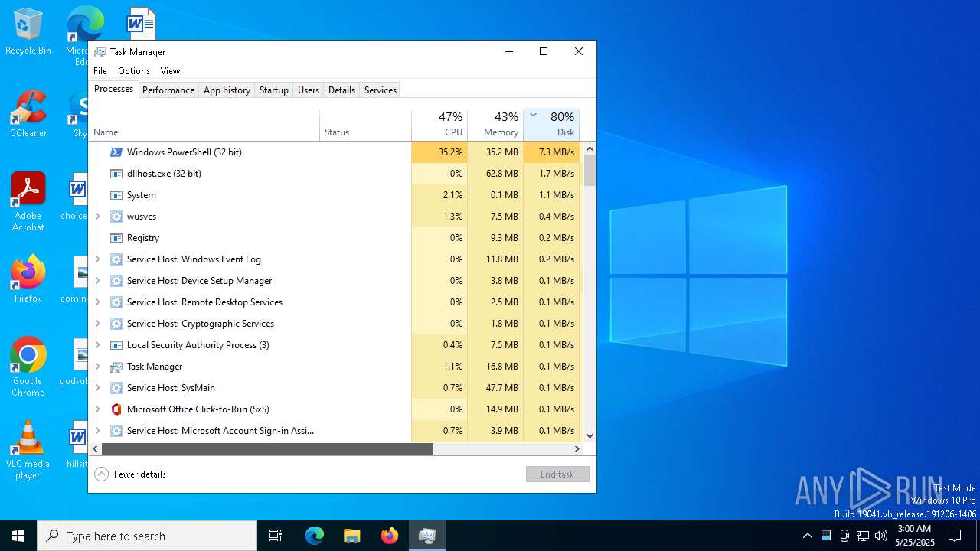Expand Microsoft Account Sign-in Assistant service group
The height and width of the screenshot is (551, 980).
pos(97,431)
